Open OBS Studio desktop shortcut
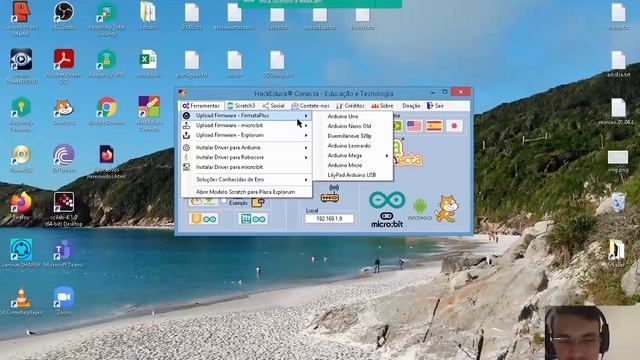This screenshot has width=640, height=360. point(64,16)
